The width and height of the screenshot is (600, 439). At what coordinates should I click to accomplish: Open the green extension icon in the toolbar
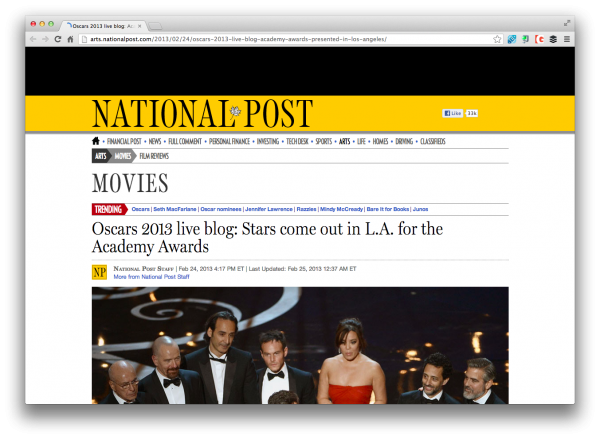(525, 39)
